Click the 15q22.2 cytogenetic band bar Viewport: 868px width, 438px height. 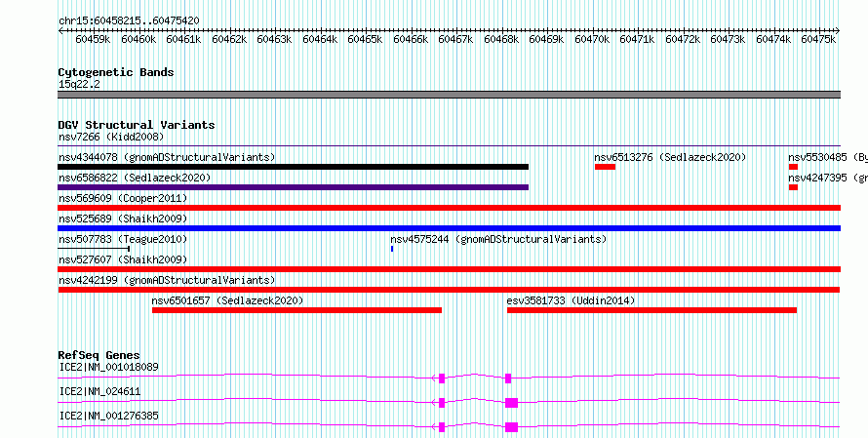449,95
